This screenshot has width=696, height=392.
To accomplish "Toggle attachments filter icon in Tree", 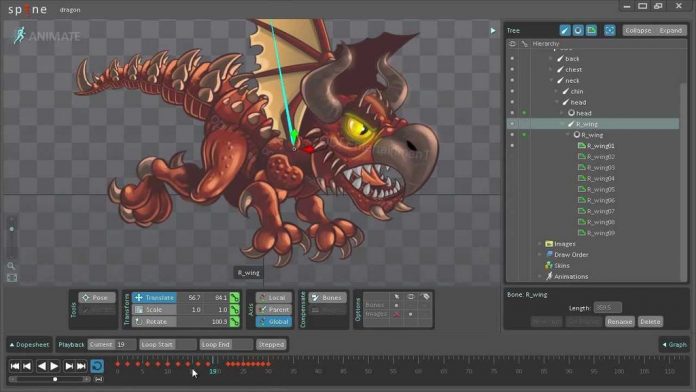I will click(x=591, y=30).
